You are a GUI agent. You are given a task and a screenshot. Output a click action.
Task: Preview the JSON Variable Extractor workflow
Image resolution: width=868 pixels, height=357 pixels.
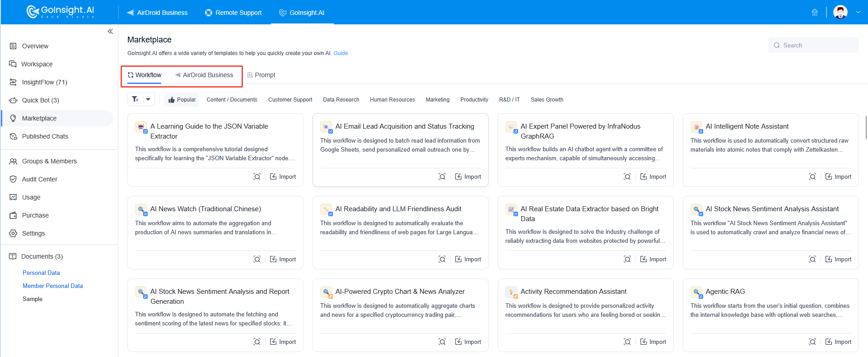point(257,176)
